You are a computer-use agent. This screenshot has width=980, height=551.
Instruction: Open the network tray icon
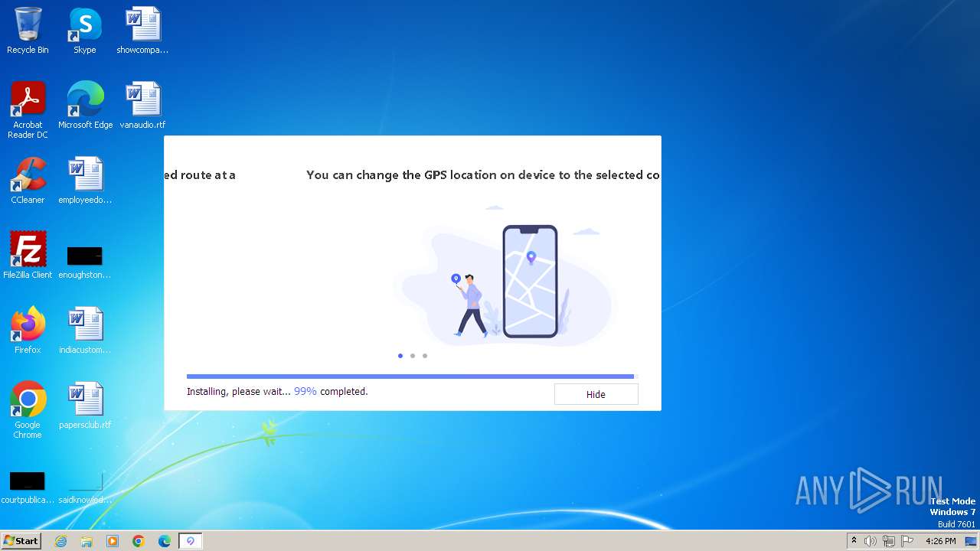click(x=889, y=541)
